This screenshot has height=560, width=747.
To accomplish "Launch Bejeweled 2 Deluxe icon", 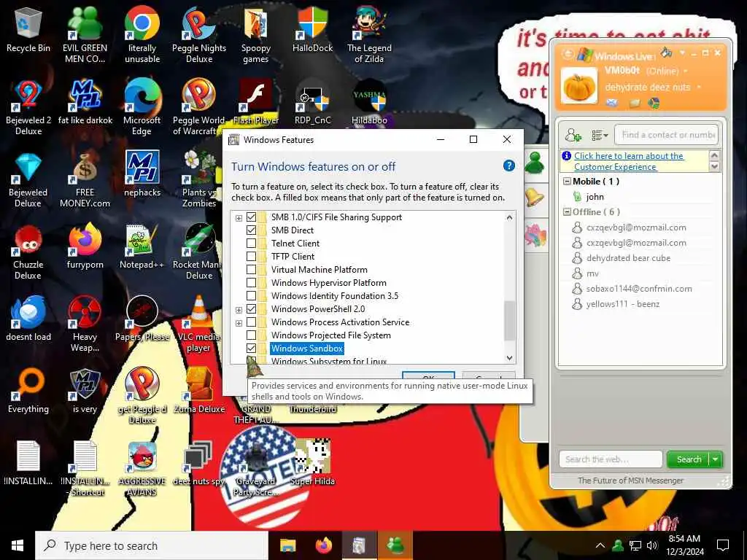I will [x=28, y=106].
